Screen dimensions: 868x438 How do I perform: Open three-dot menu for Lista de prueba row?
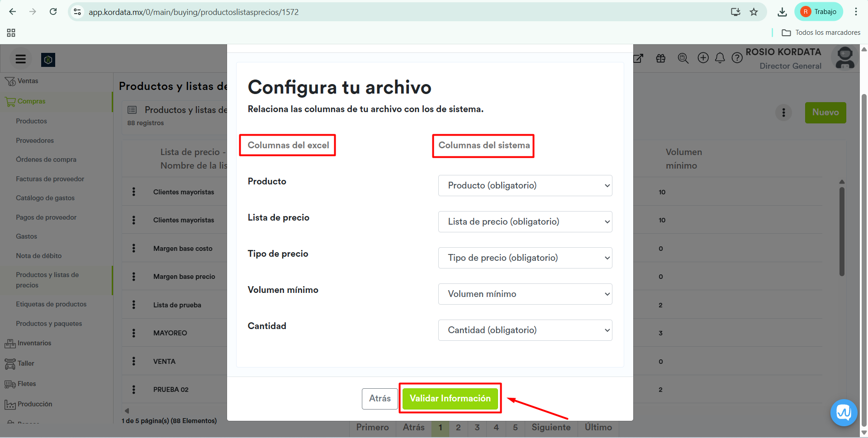(133, 305)
